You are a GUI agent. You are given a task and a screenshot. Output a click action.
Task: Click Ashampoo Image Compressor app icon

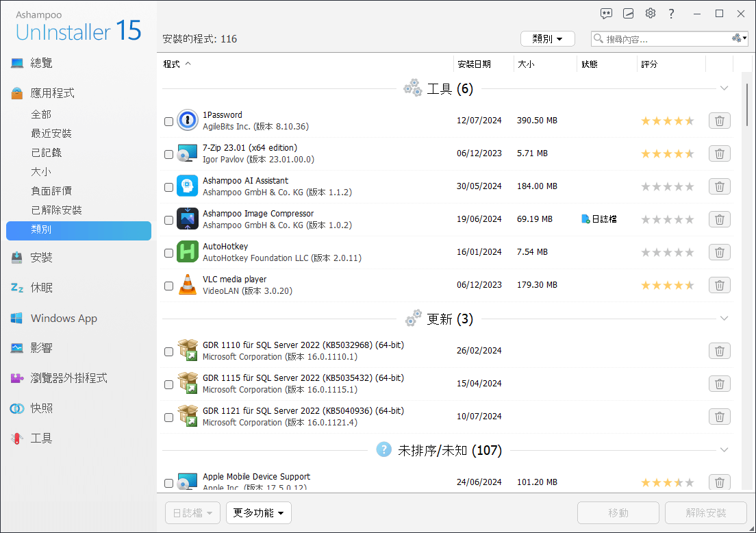coord(187,219)
